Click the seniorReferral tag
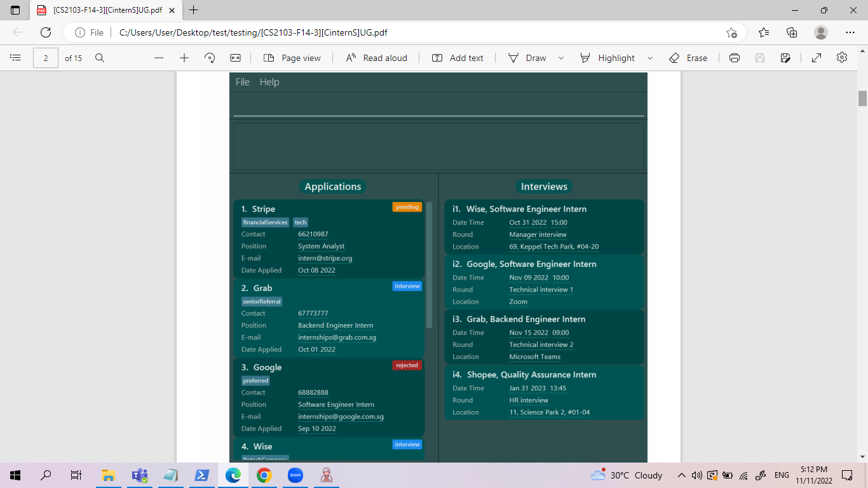The width and height of the screenshot is (868, 488). tap(262, 301)
